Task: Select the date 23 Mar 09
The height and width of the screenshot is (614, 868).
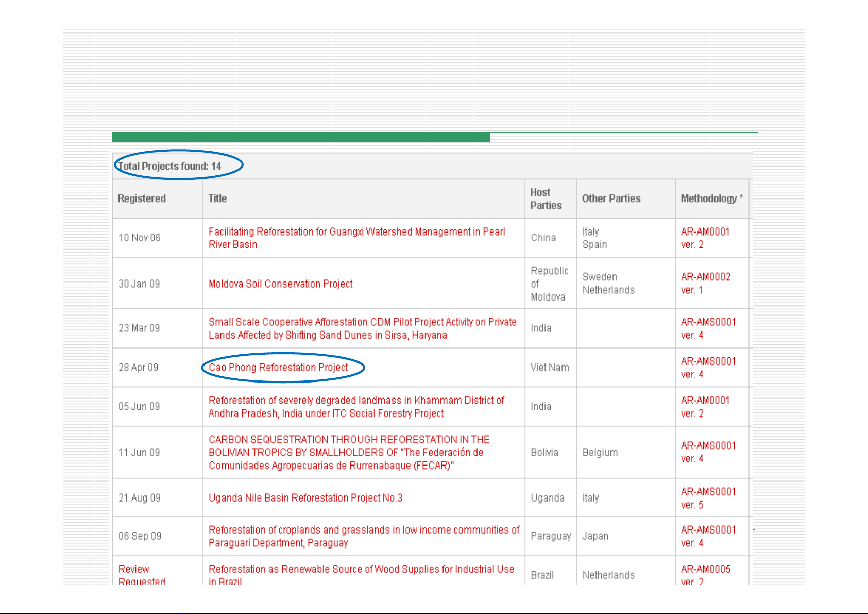Action: point(139,328)
